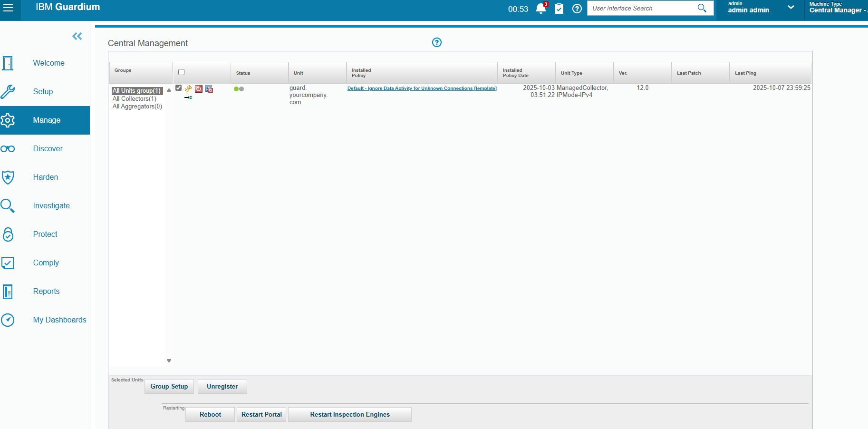The height and width of the screenshot is (429, 868).
Task: Click the Installed Policy Date column header
Action: pyautogui.click(x=527, y=73)
